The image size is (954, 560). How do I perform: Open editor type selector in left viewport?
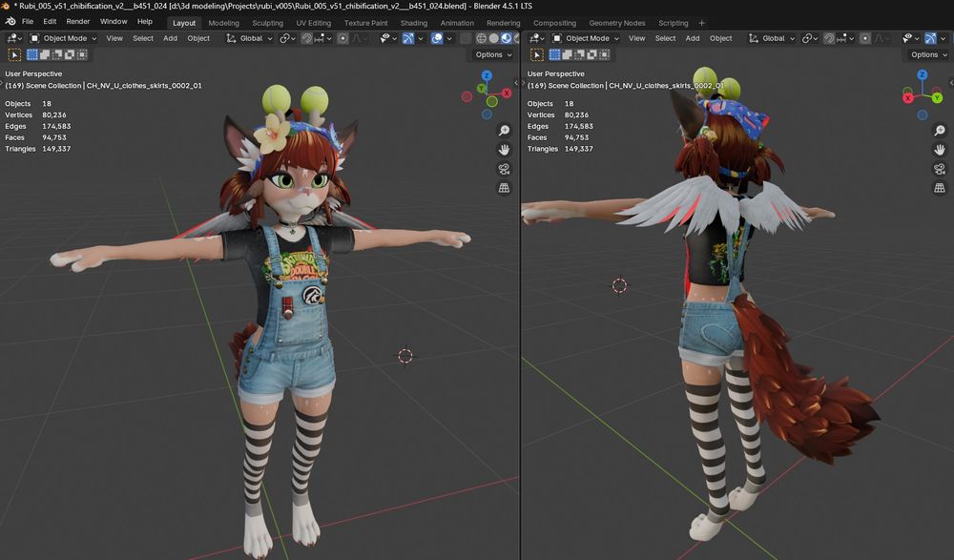coord(14,38)
